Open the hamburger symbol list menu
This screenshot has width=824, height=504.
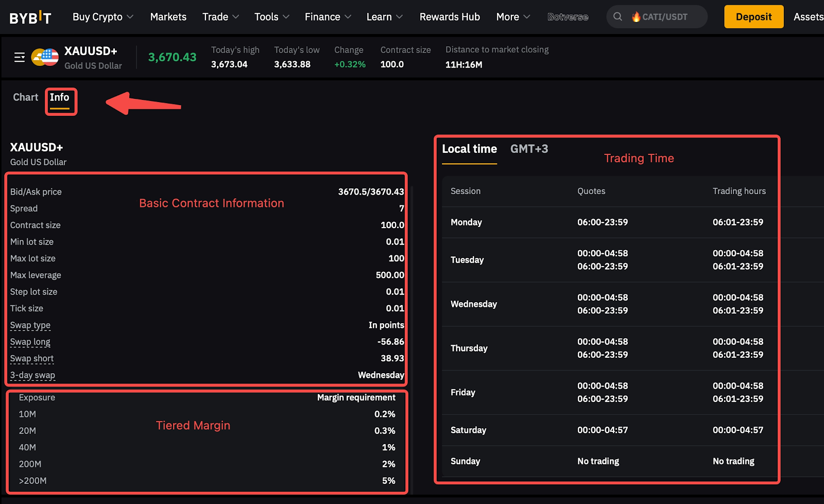pyautogui.click(x=20, y=57)
